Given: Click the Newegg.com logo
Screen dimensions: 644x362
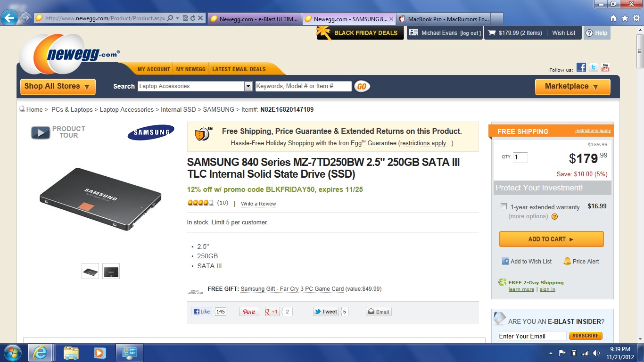Looking at the screenshot, I should 71,54.
